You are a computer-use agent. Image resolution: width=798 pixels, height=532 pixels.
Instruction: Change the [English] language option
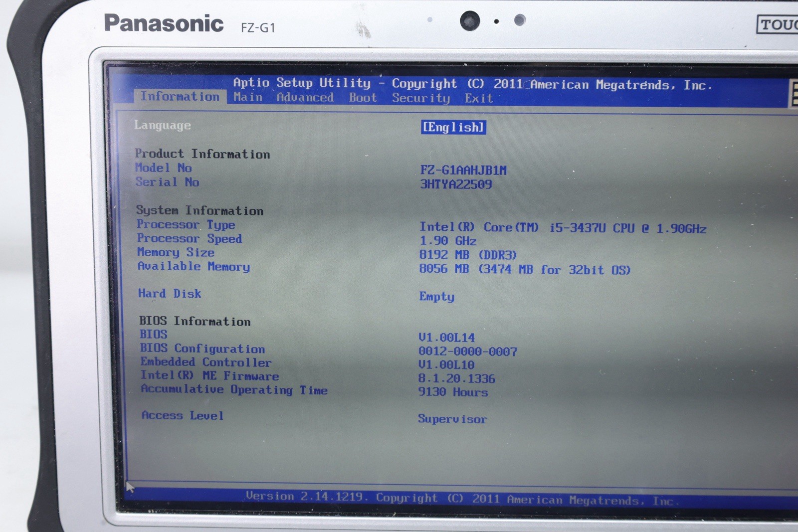point(453,128)
